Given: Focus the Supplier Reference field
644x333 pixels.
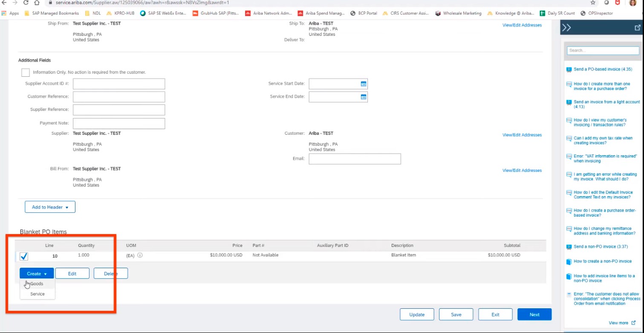Looking at the screenshot, I should tap(119, 110).
